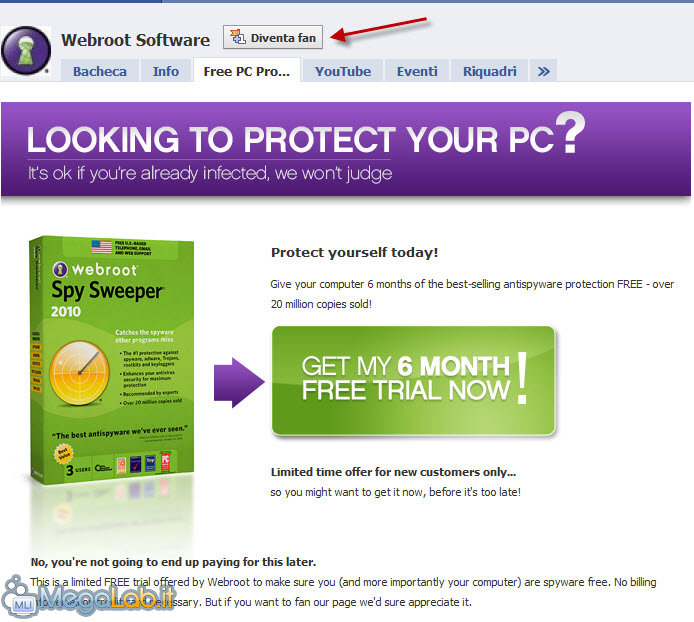The image size is (694, 622).
Task: Click the American flag on Spy Sweeper box
Action: [102, 247]
